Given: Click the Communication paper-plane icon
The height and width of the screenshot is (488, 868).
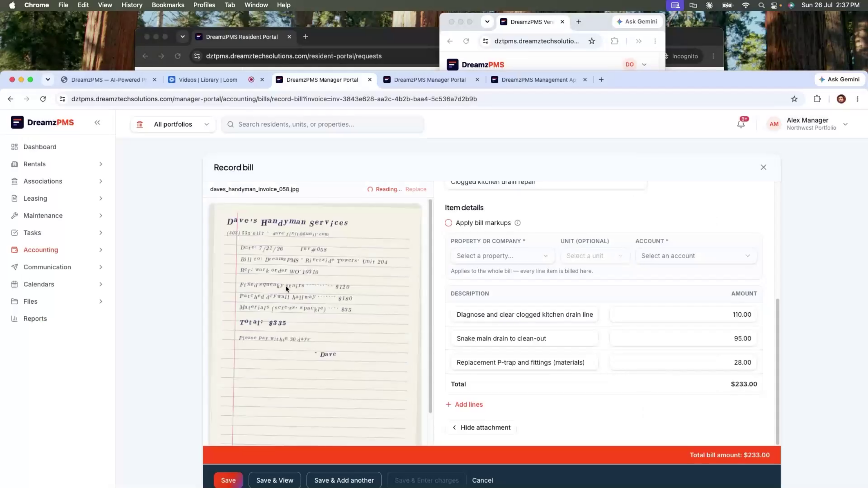Looking at the screenshot, I should point(14,267).
